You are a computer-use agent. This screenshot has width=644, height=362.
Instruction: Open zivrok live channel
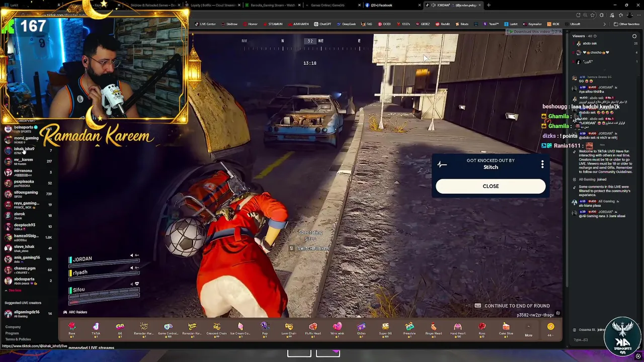(28, 215)
